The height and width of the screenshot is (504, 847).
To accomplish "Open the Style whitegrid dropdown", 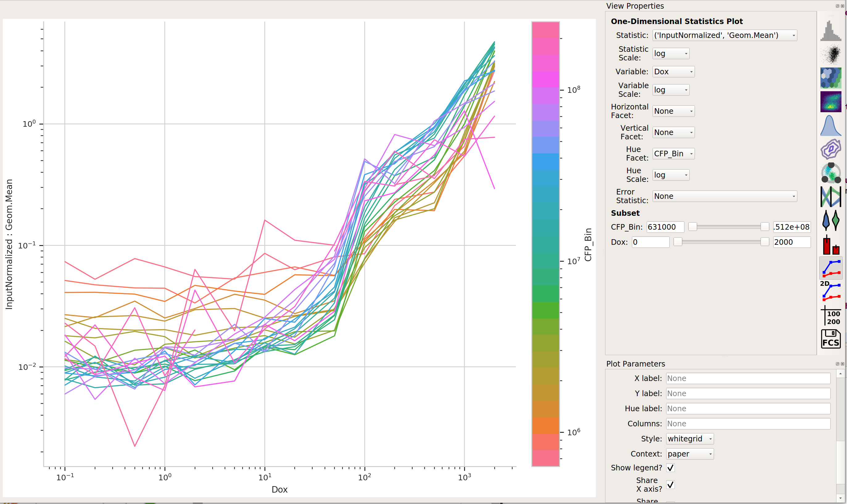I will [690, 439].
